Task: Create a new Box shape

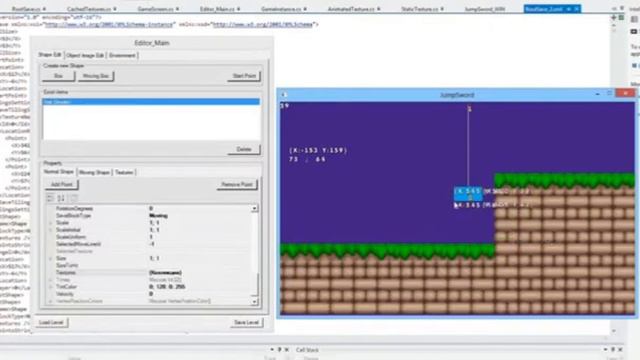Action: point(58,76)
